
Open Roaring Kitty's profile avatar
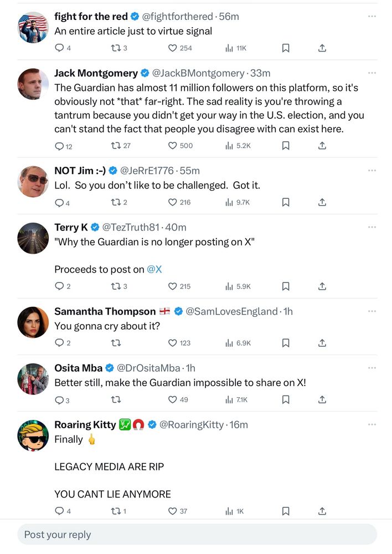point(33,435)
